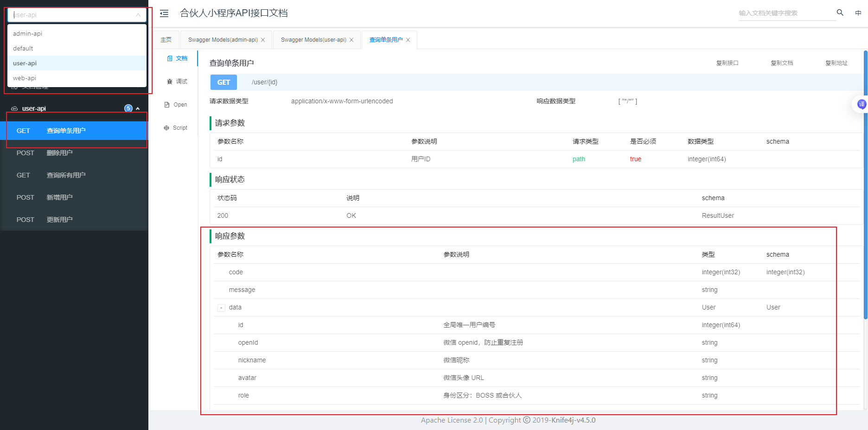
Task: Close the 查询单条用户 tab
Action: click(408, 39)
